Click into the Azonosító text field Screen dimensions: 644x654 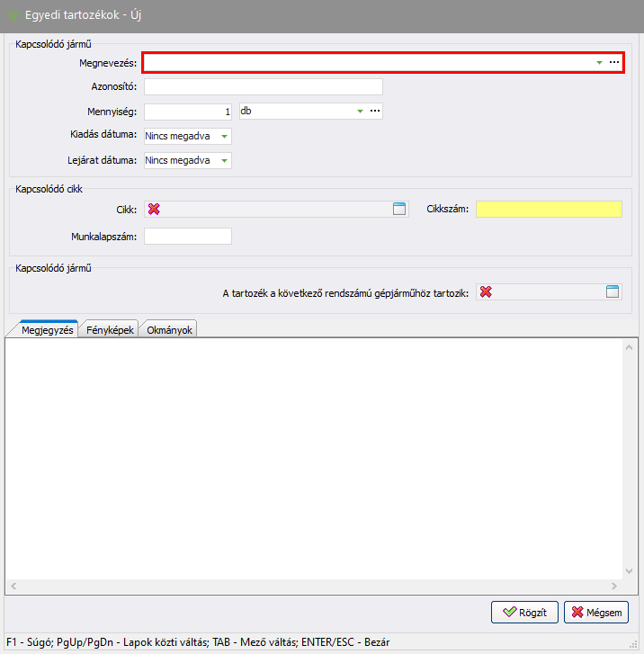pos(263,86)
